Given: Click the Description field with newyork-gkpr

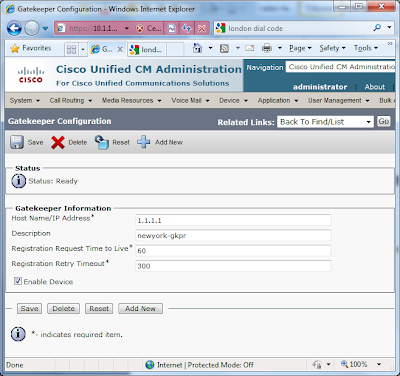Looking at the screenshot, I should (233, 235).
